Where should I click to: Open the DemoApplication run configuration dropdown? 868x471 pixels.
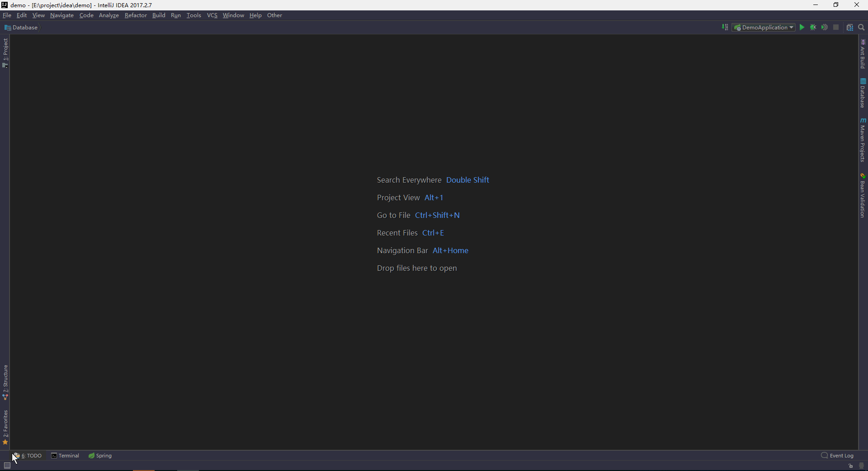764,28
